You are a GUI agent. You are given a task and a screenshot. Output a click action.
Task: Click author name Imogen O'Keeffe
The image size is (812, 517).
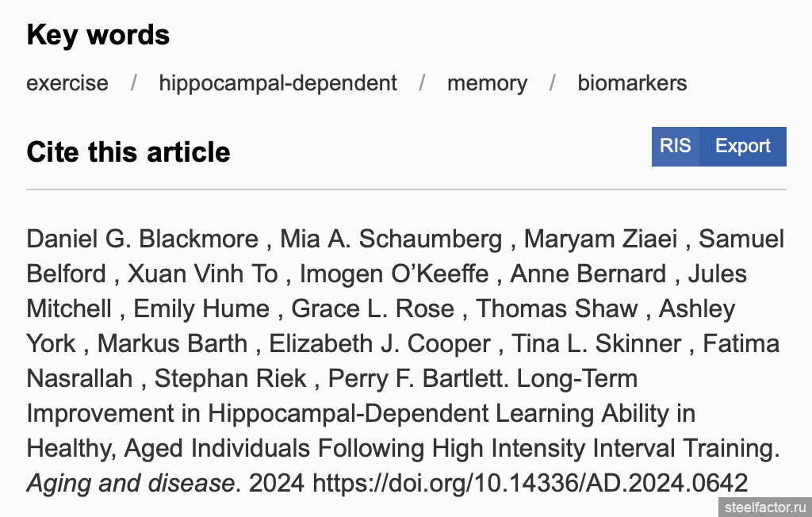394,274
